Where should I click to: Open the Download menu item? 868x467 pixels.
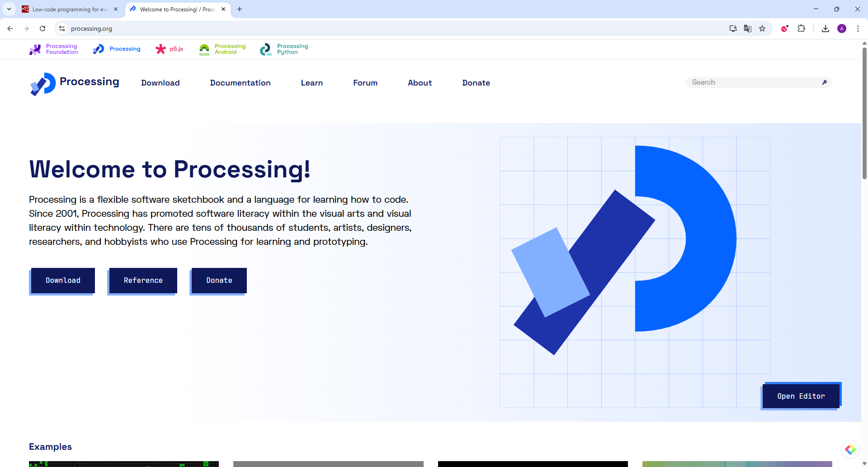point(160,83)
